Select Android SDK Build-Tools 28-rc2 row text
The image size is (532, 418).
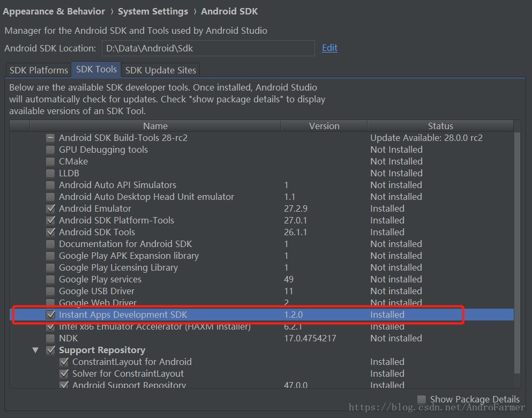[123, 138]
